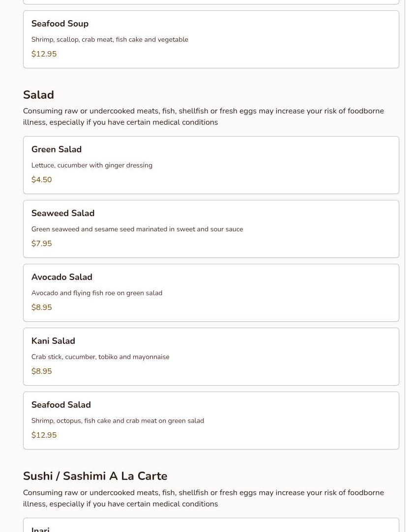Click the shrimp, scallop, crab meat soup description
Image resolution: width=415 pixels, height=532 pixels.
[110, 40]
